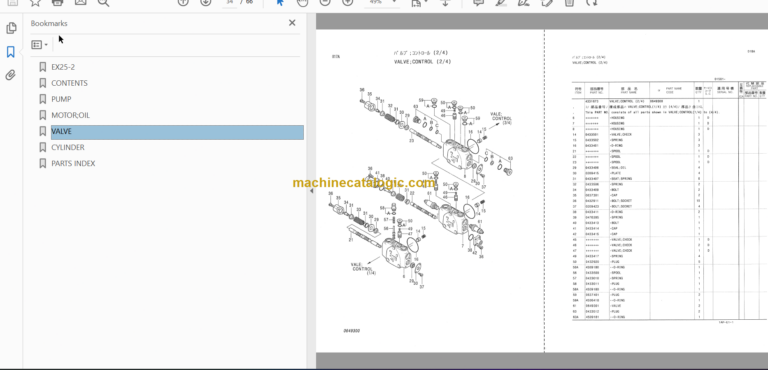
Task: Open the PARTS INDEX bookmark
Action: [x=73, y=164]
